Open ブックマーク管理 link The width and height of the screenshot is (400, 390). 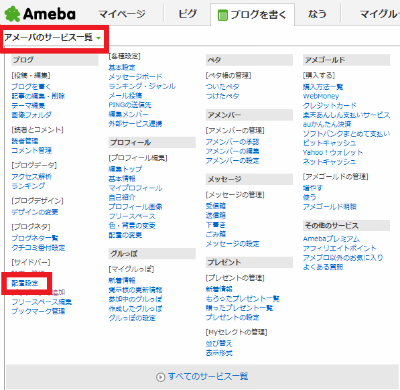point(38,311)
